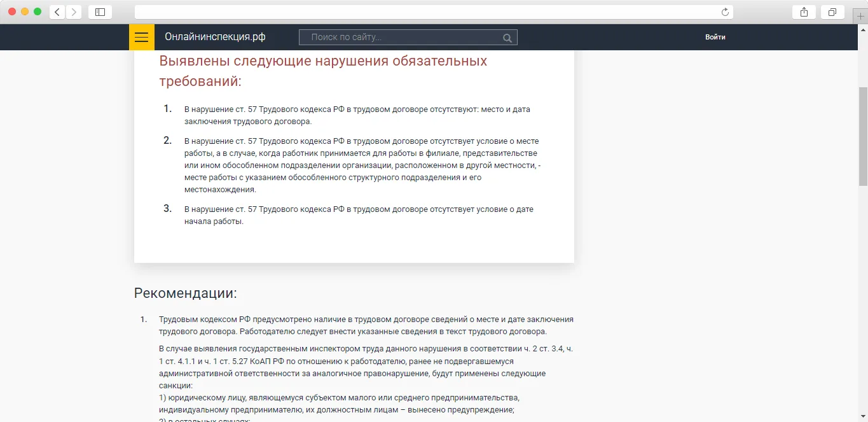868x422 pixels.
Task: Click the 'Поиск по сайту' search field
Action: coord(408,38)
